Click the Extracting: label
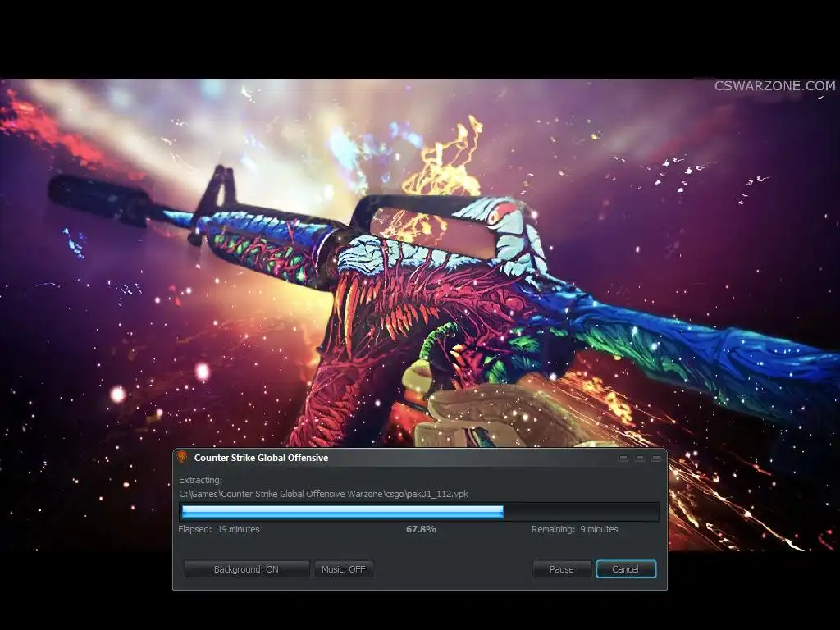 (200, 480)
